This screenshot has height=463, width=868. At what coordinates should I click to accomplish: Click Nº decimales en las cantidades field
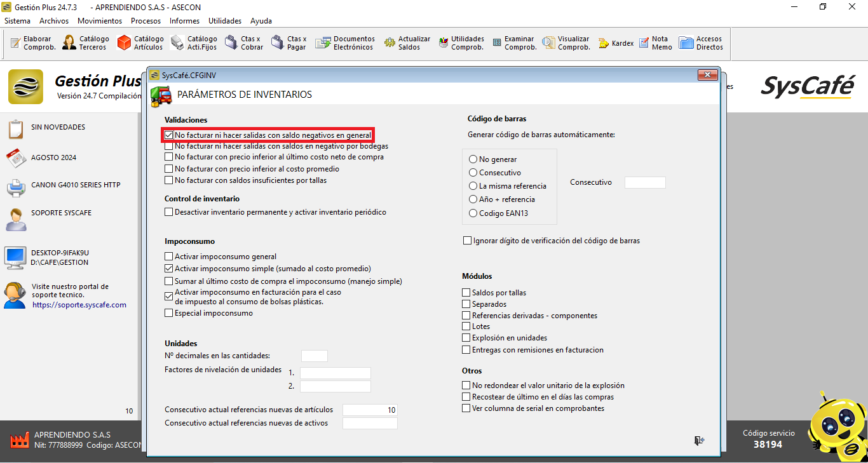point(315,356)
